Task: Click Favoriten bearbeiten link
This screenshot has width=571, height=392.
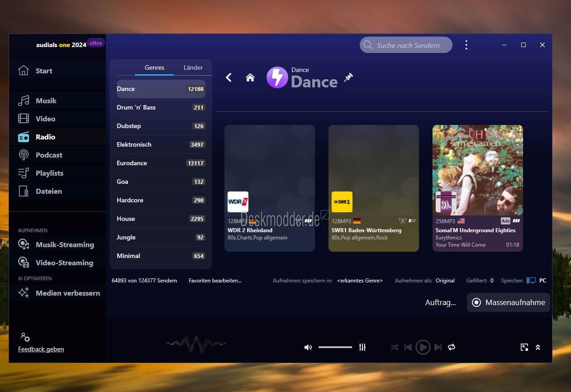Action: pyautogui.click(x=215, y=281)
